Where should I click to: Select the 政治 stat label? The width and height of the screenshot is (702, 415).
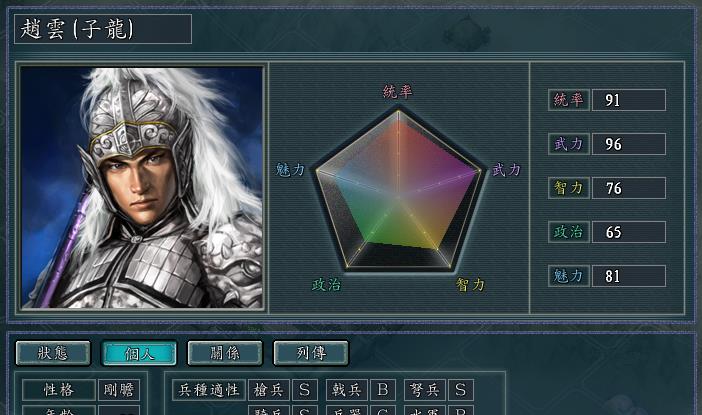569,232
